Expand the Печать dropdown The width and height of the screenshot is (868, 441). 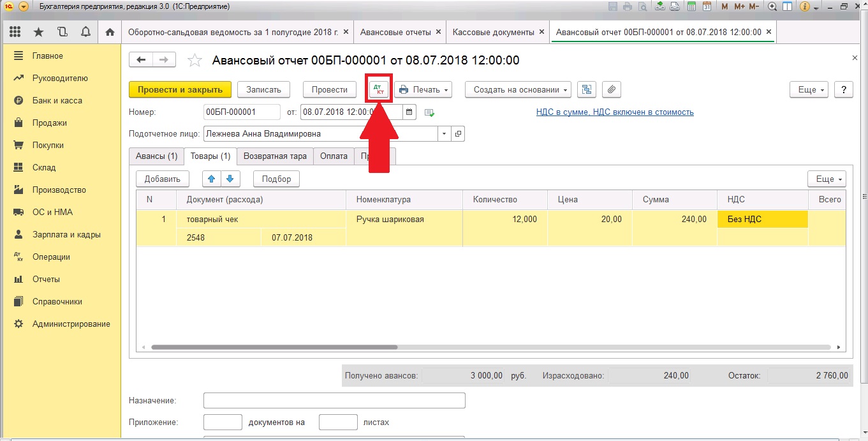(423, 90)
